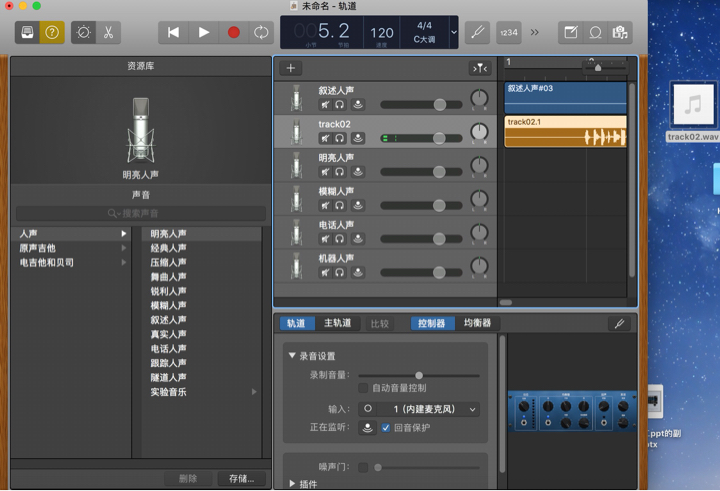The width and height of the screenshot is (720, 491).
Task: Switch to the 主轨道 tab
Action: pos(337,324)
